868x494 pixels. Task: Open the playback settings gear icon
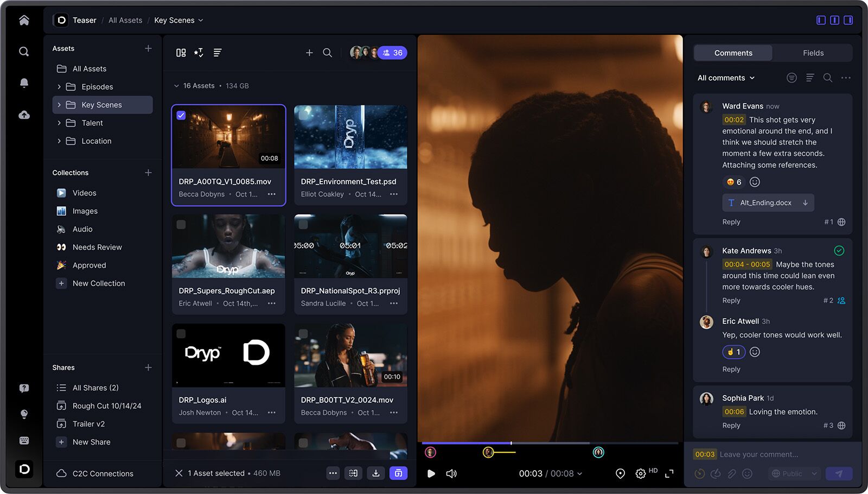641,473
